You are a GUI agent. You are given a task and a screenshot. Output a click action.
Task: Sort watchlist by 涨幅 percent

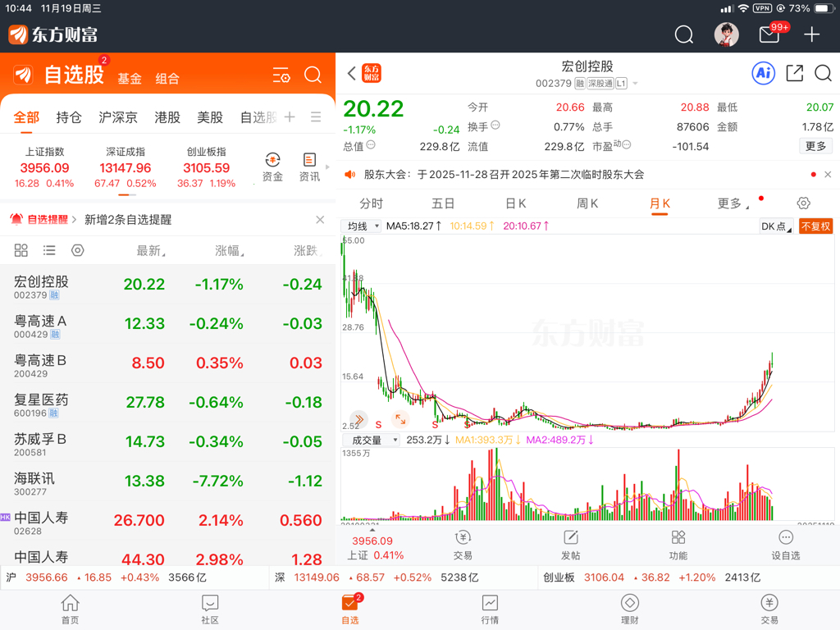[230, 250]
